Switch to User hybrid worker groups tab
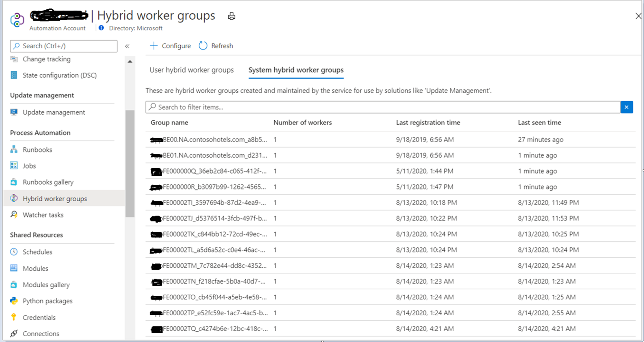 click(192, 70)
